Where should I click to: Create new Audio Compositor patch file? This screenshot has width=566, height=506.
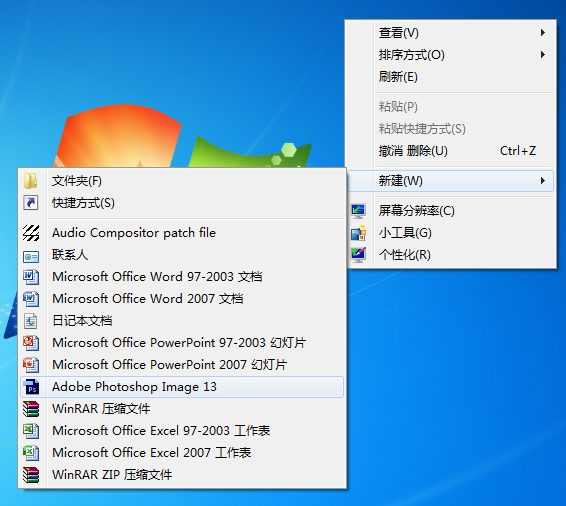point(182,233)
